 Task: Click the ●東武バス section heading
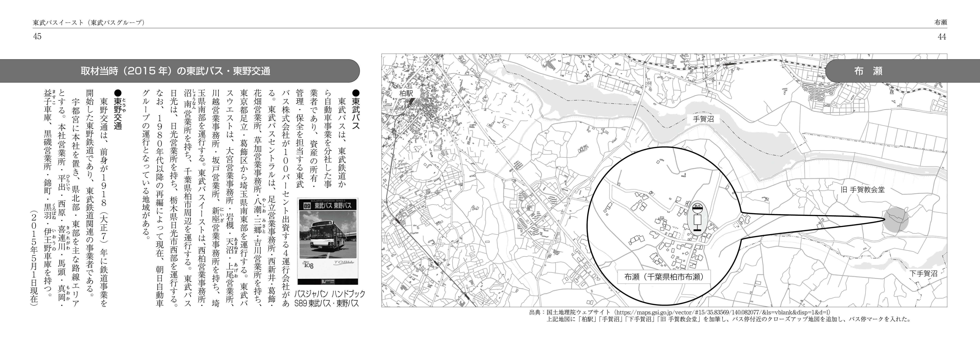(x=356, y=110)
